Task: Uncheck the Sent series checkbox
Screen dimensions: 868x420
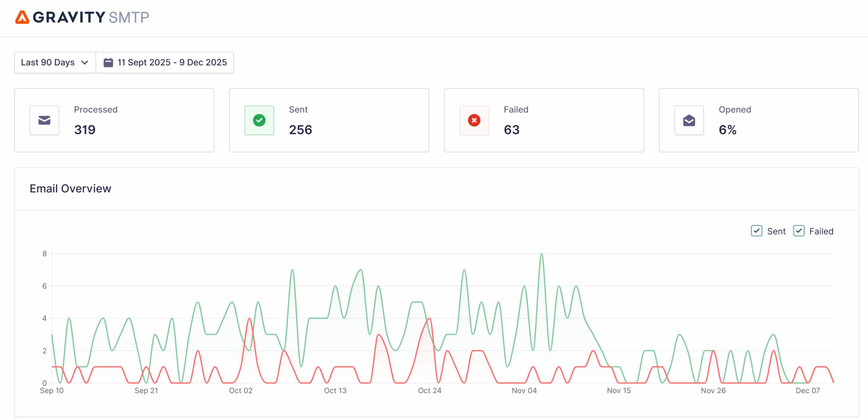Action: (x=756, y=231)
